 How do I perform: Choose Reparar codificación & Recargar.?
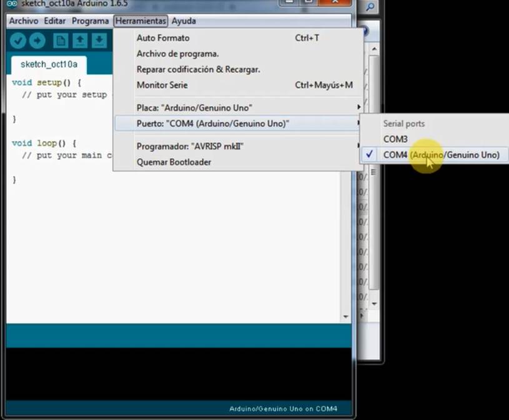(239, 69)
